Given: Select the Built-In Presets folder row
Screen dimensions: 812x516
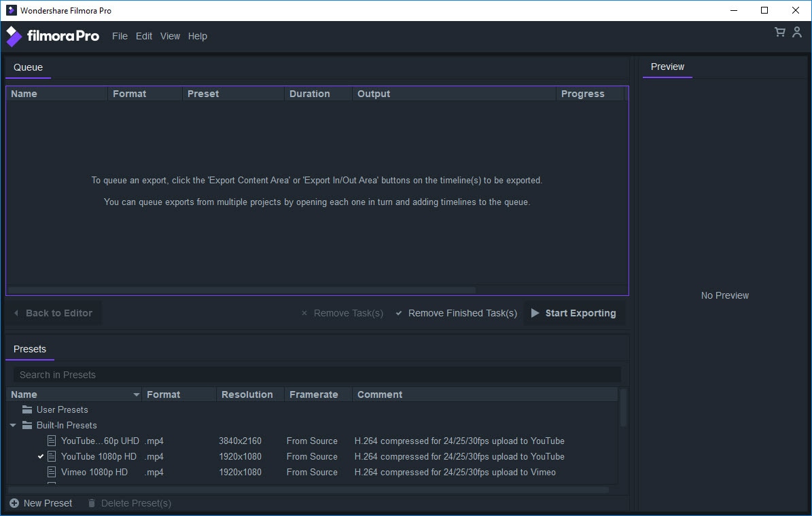Looking at the screenshot, I should click(x=312, y=425).
